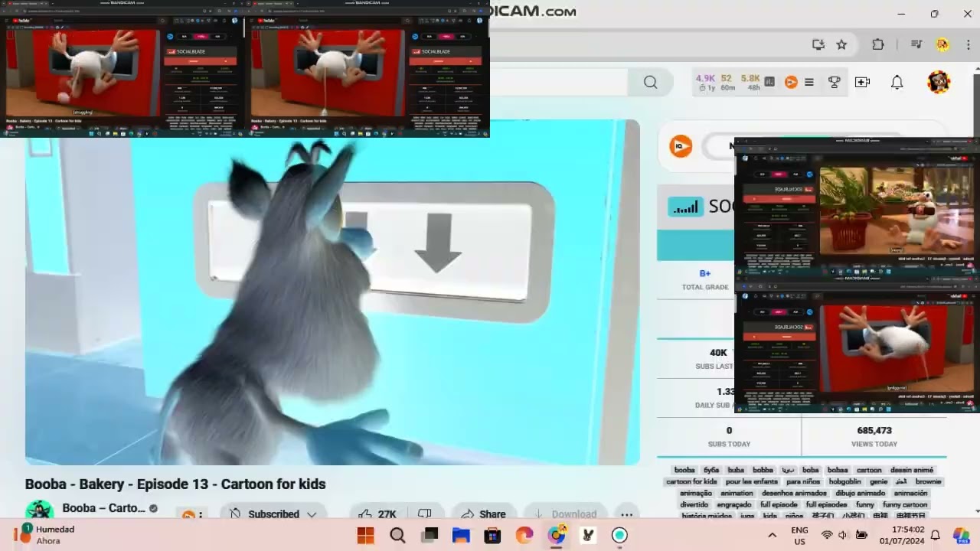The height and width of the screenshot is (551, 980).
Task: Open File Explorer from the taskbar
Action: (x=461, y=535)
